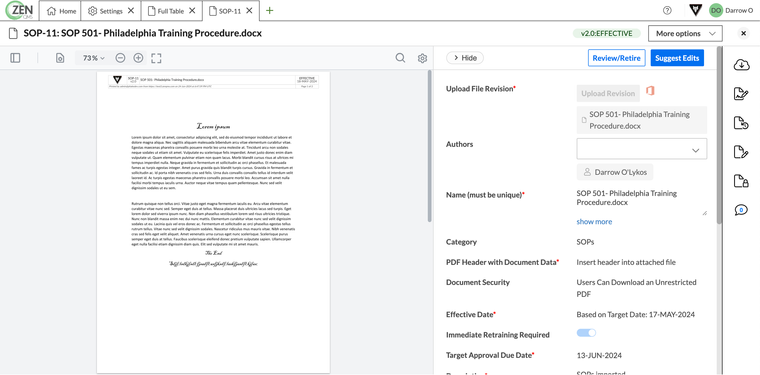Click the Suggest Edits button

(677, 58)
